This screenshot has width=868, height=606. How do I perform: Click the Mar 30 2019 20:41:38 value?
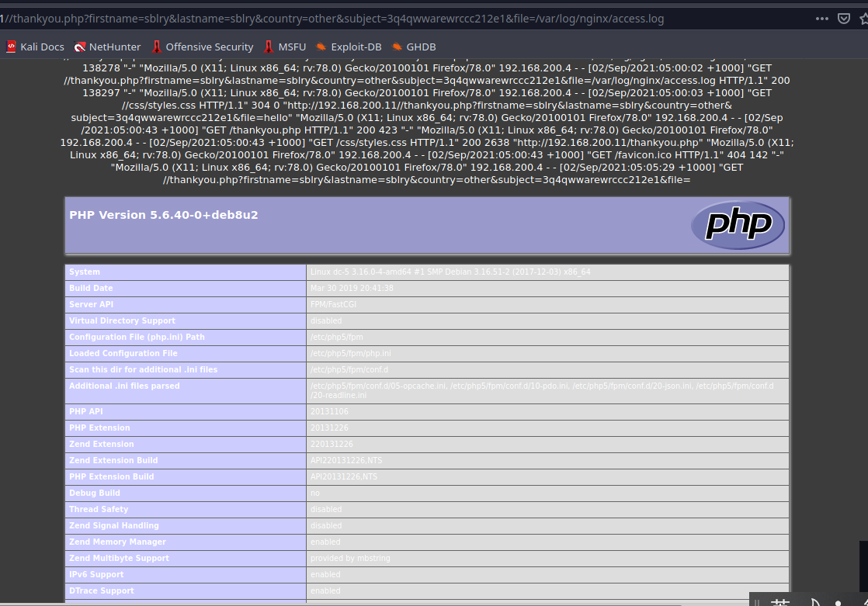click(x=352, y=288)
